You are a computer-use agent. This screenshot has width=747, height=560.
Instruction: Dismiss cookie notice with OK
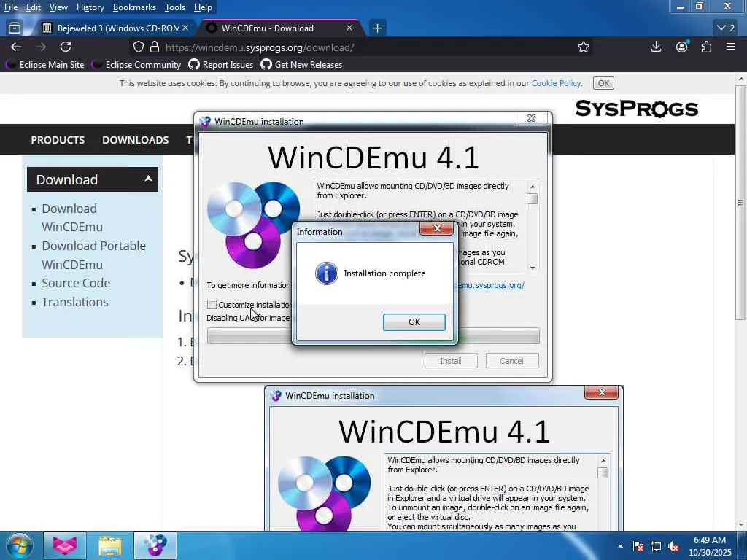pyautogui.click(x=603, y=83)
